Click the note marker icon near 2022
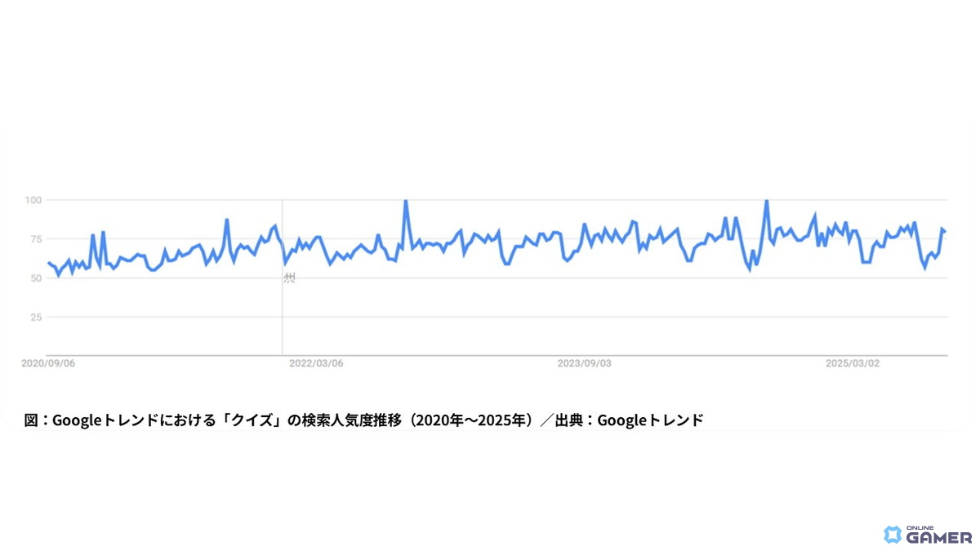The width and height of the screenshot is (980, 551). (x=289, y=278)
